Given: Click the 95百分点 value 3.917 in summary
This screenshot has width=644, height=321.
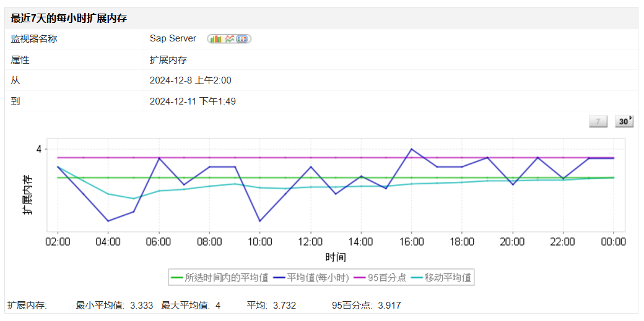Looking at the screenshot, I should point(389,306).
